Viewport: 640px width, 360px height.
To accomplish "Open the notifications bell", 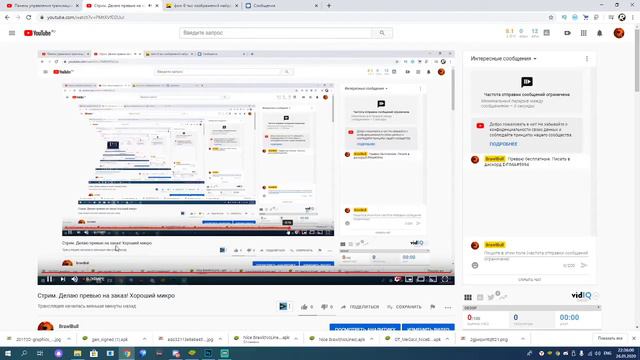I will tap(600, 33).
